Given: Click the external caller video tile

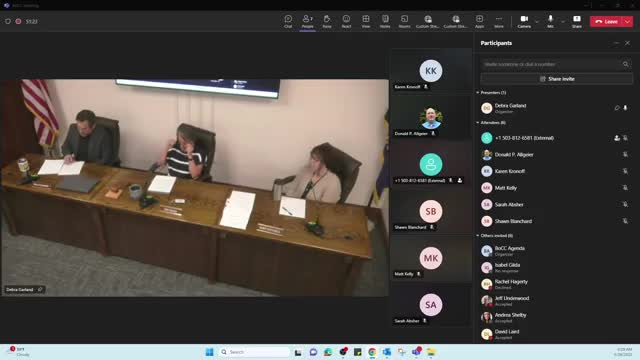Looking at the screenshot, I should [431, 164].
